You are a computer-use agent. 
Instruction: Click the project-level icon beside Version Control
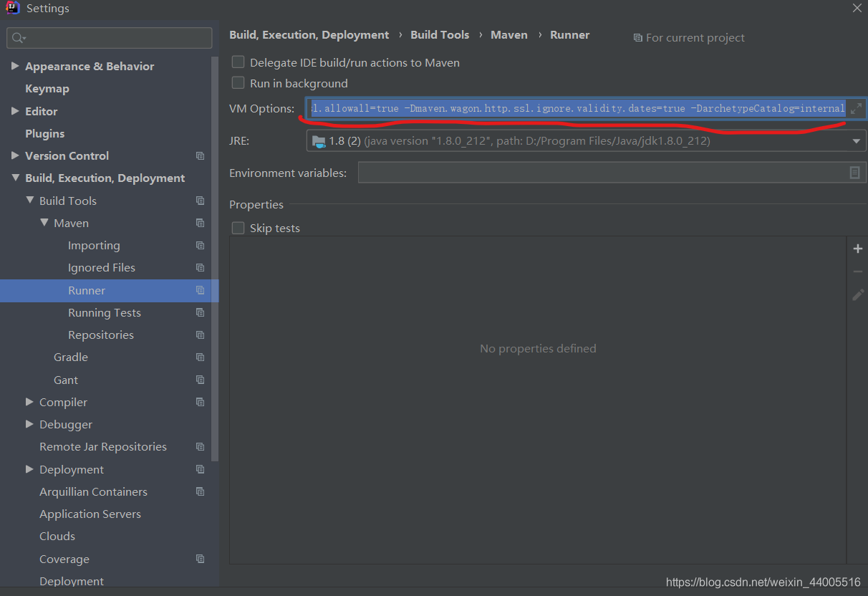[x=200, y=155]
